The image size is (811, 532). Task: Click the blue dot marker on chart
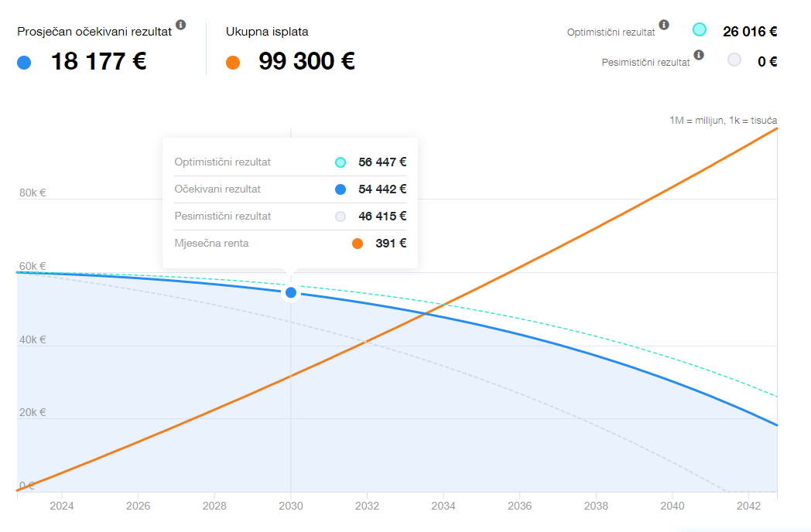291,292
